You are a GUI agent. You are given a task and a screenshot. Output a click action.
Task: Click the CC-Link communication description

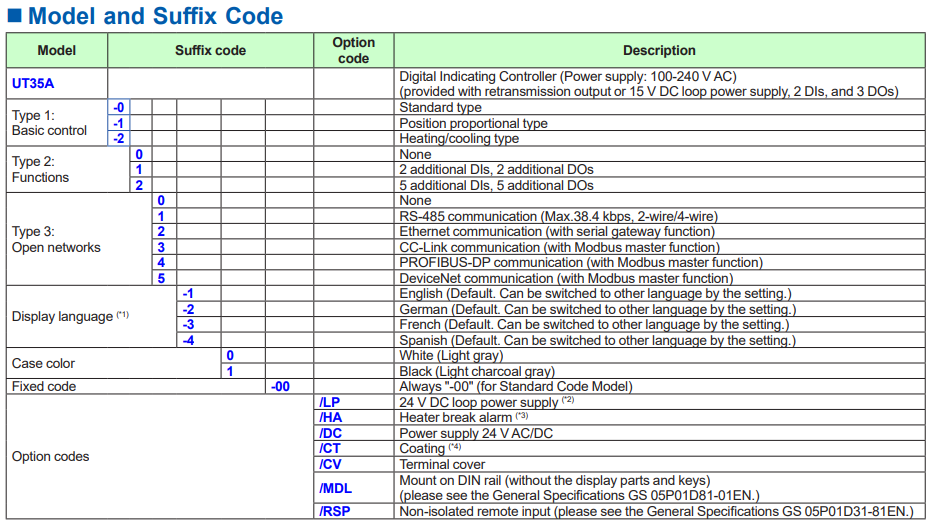point(559,247)
